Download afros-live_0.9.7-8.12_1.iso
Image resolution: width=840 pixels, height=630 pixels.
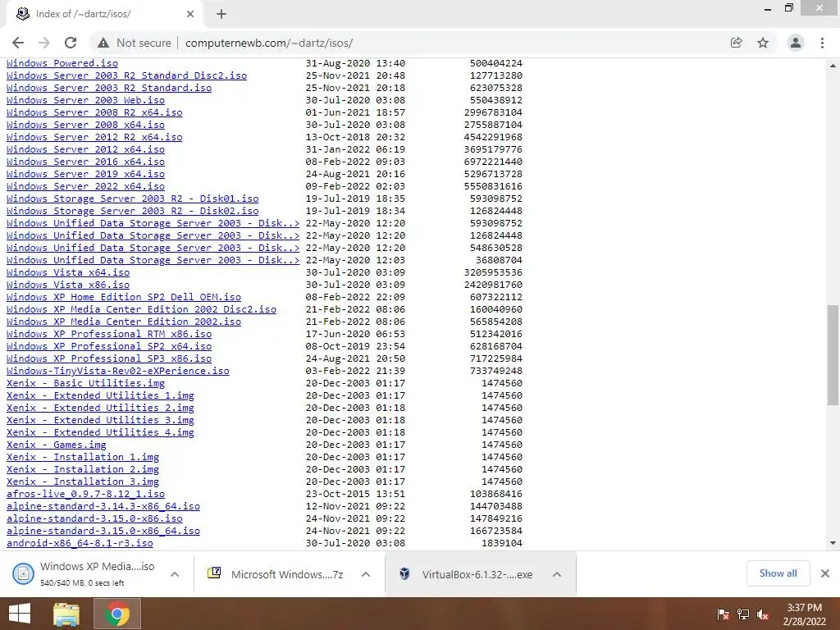point(85,495)
